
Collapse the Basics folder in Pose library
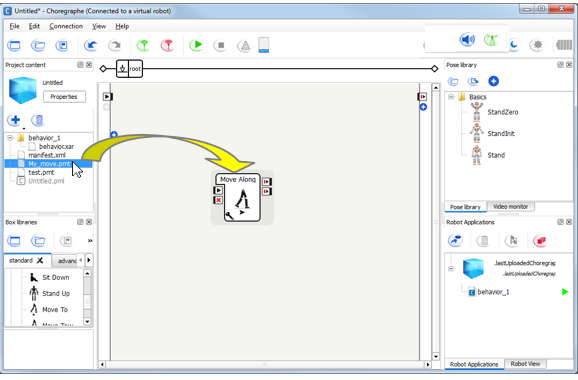pyautogui.click(x=451, y=97)
